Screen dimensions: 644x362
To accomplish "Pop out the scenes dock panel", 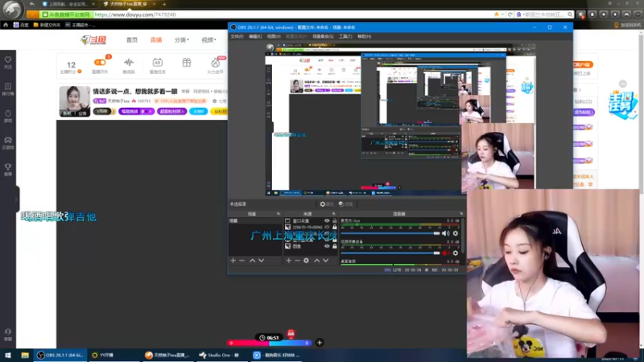I will click(278, 214).
